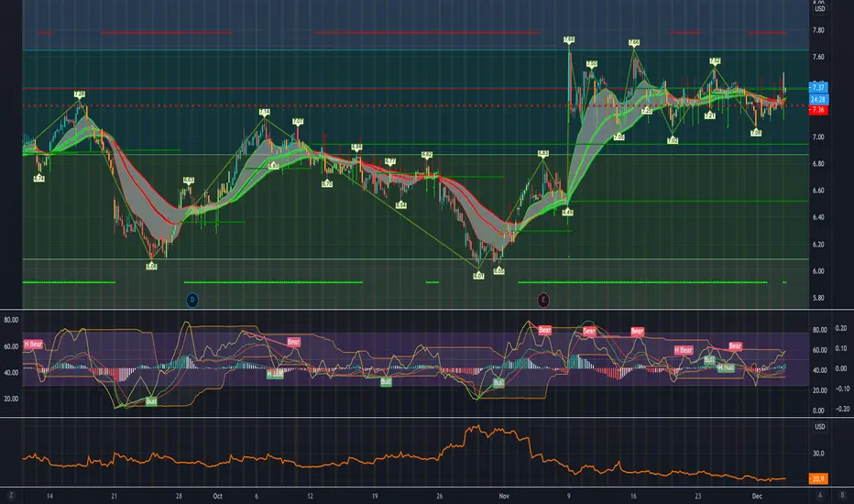Viewport: 854px width, 504px height.
Task: Click the leftmost H Bear divergence label
Action: point(33,345)
